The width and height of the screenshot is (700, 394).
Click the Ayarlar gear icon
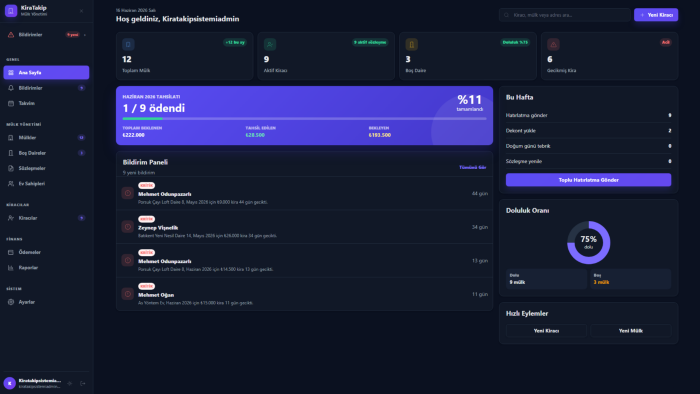pos(11,302)
